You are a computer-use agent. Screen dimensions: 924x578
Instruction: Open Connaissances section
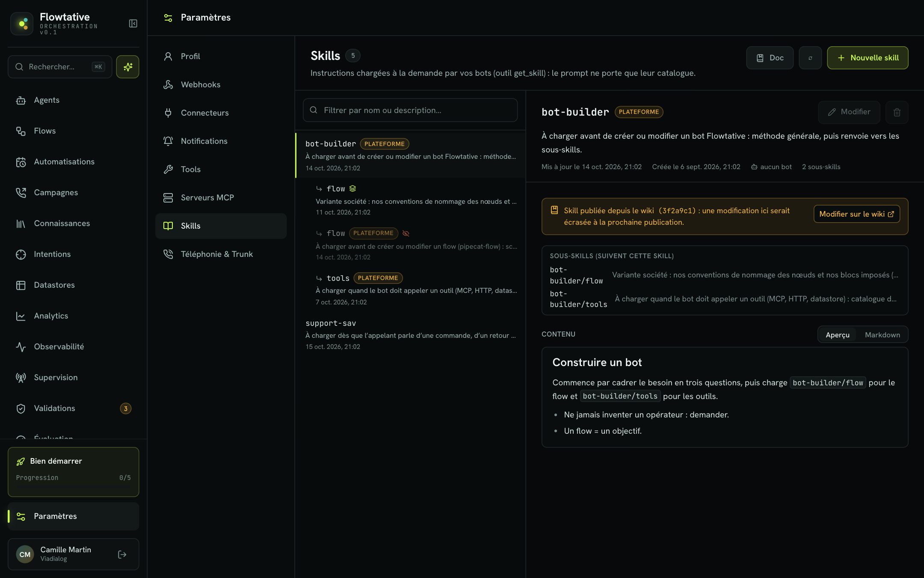pos(74,223)
